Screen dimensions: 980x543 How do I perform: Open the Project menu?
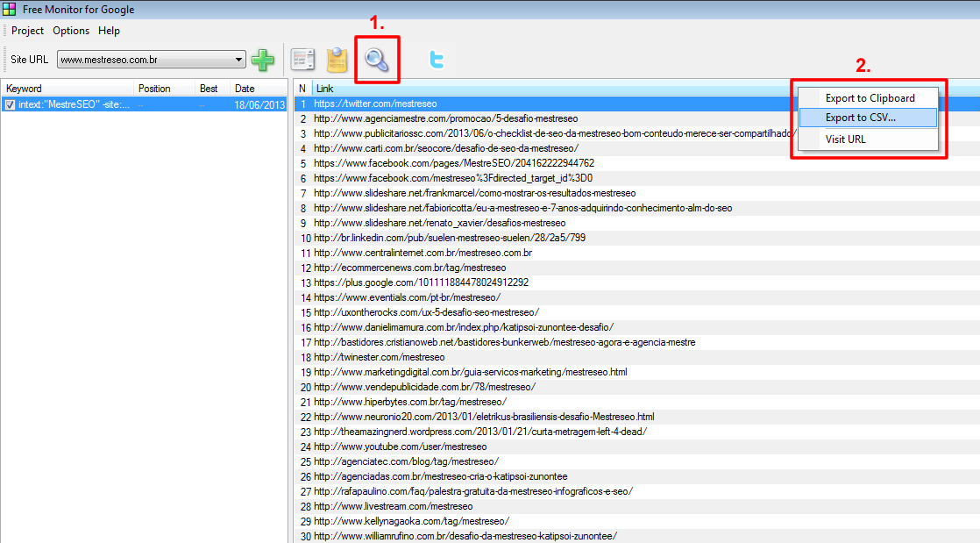27,31
